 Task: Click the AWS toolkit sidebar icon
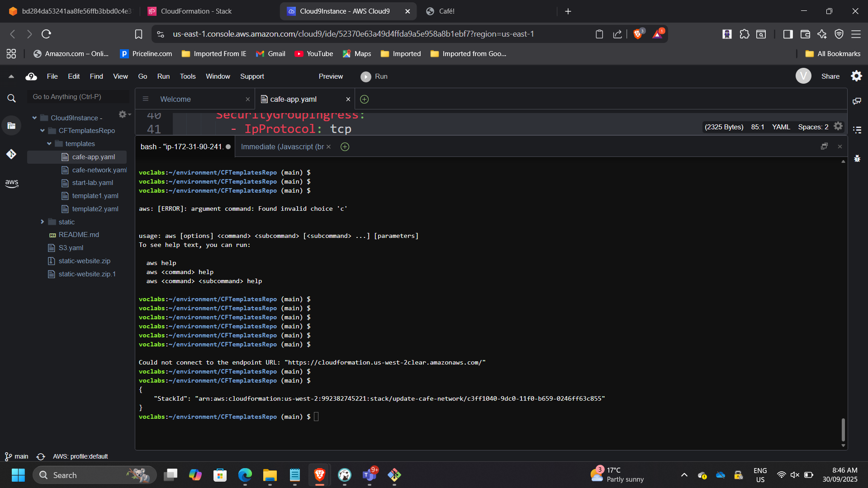pyautogui.click(x=11, y=183)
